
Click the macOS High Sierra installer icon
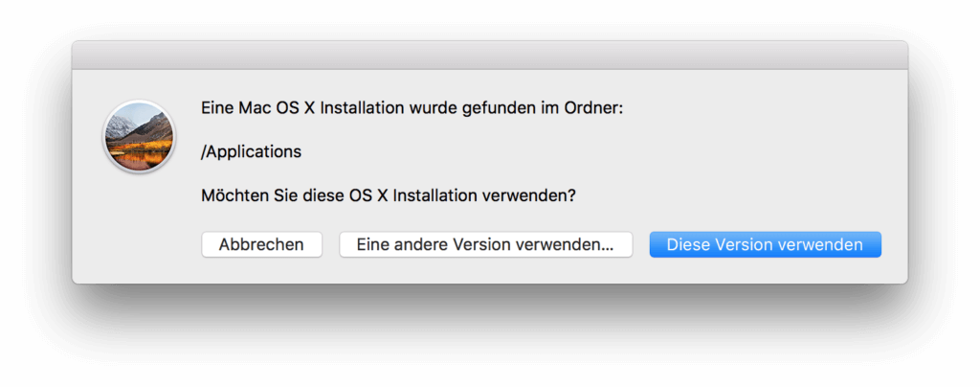pos(139,137)
